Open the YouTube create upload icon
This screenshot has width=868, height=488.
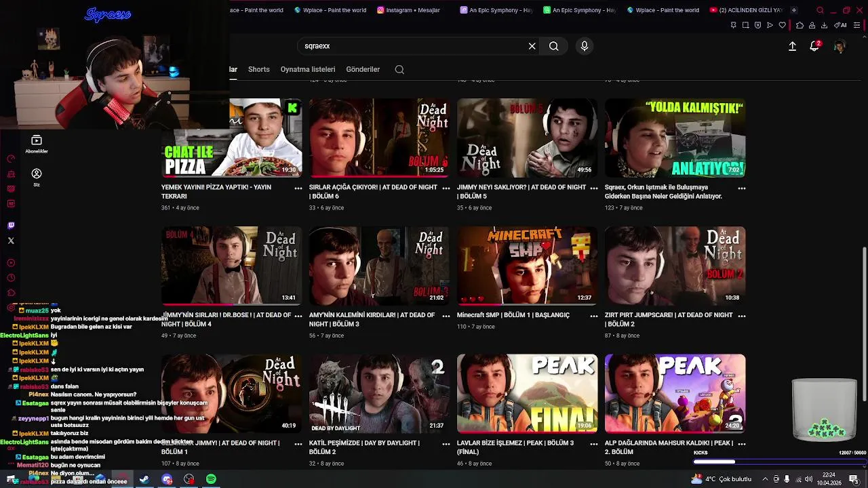pyautogui.click(x=792, y=46)
